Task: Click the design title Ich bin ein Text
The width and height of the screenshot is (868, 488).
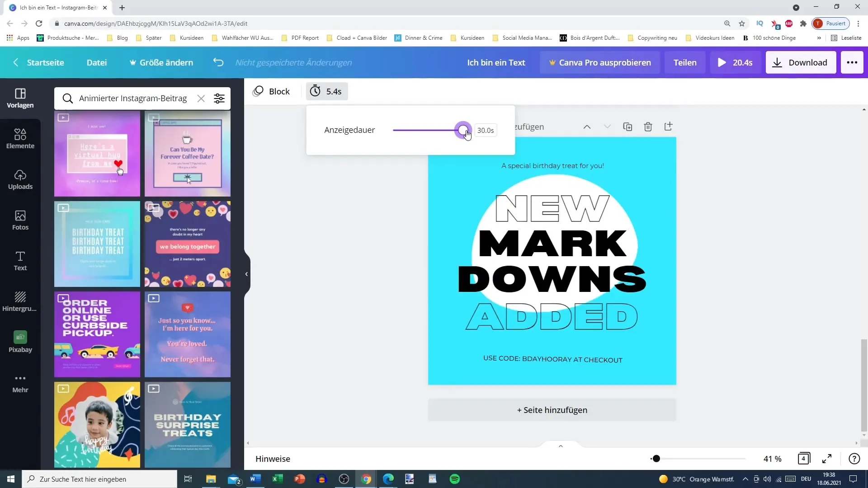Action: tap(496, 62)
